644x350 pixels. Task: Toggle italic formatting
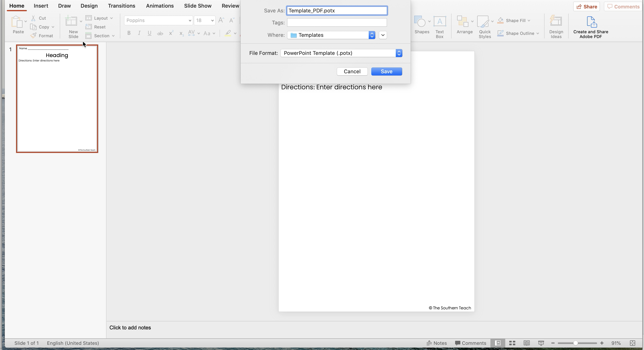(139, 33)
